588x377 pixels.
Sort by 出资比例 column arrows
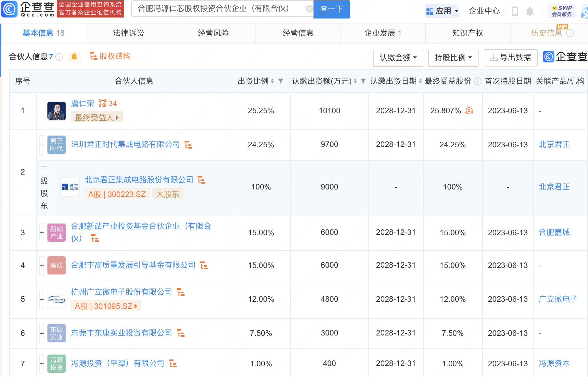point(272,81)
